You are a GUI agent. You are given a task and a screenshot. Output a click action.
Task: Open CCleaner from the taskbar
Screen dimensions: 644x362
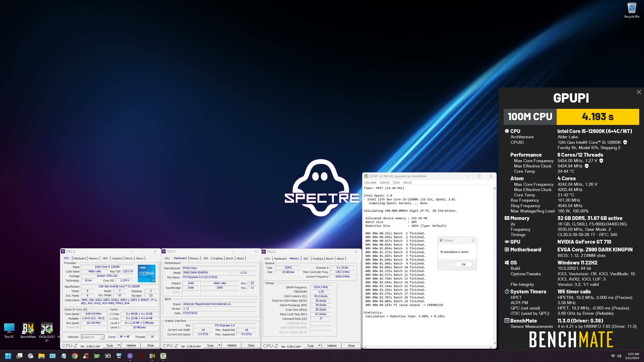pos(86,356)
